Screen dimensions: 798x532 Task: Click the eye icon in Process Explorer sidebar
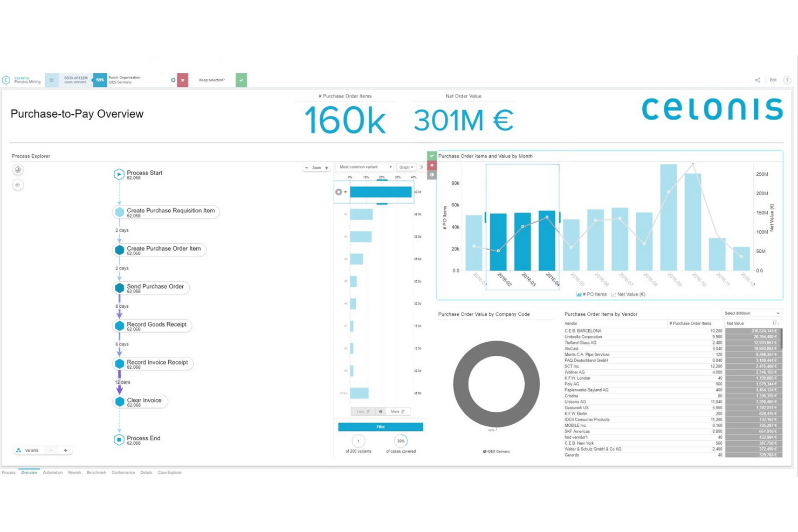[x=17, y=185]
